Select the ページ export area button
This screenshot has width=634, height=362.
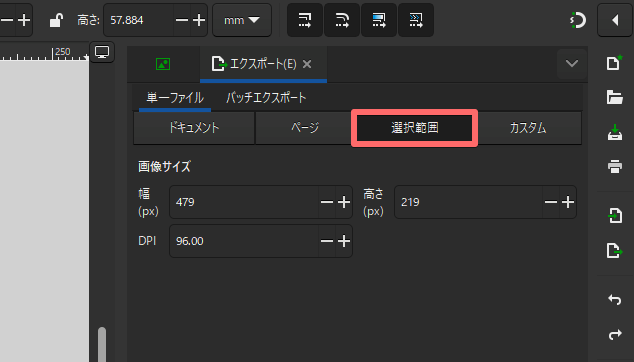click(305, 128)
